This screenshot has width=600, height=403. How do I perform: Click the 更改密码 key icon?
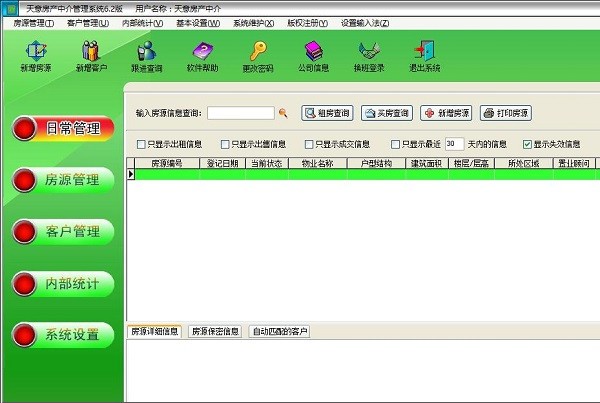point(257,55)
